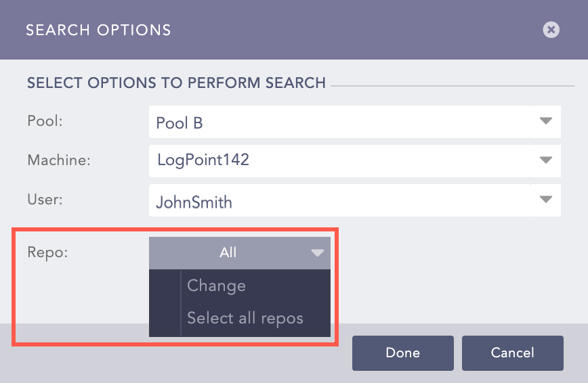The image size is (588, 383).
Task: Choose 'Select all repos' menu option
Action: coord(245,318)
